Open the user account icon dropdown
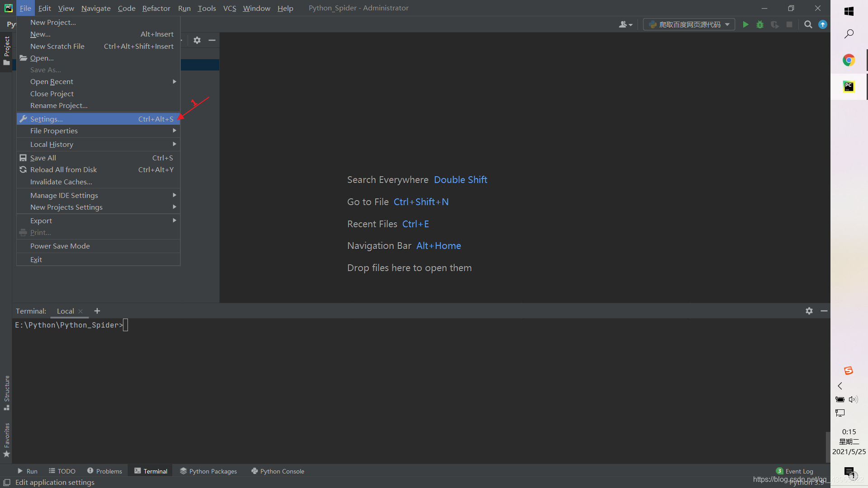This screenshot has height=488, width=868. point(626,24)
